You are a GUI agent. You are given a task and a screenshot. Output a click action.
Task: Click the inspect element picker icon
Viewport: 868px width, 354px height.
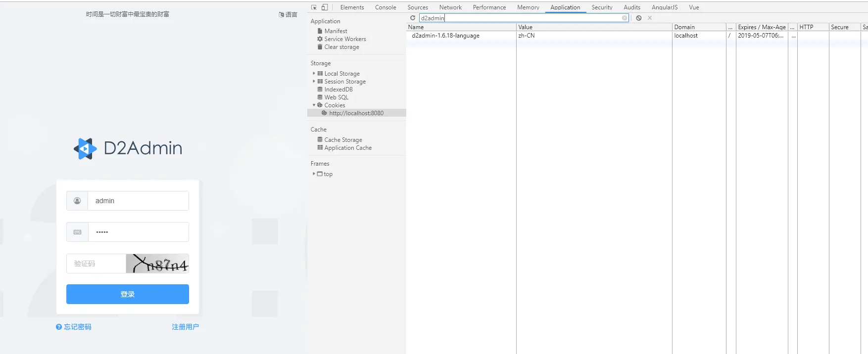[x=314, y=7]
